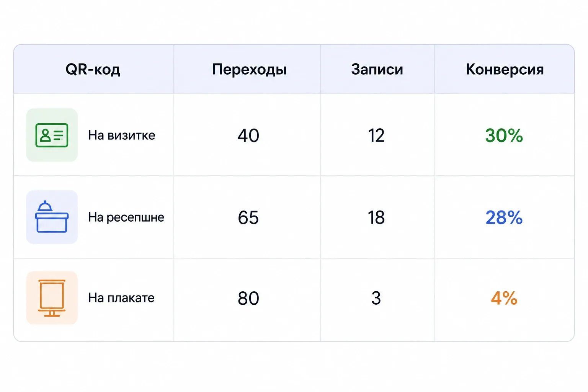This screenshot has width=588, height=392.
Task: Choose the На плакате row label
Action: tap(121, 298)
